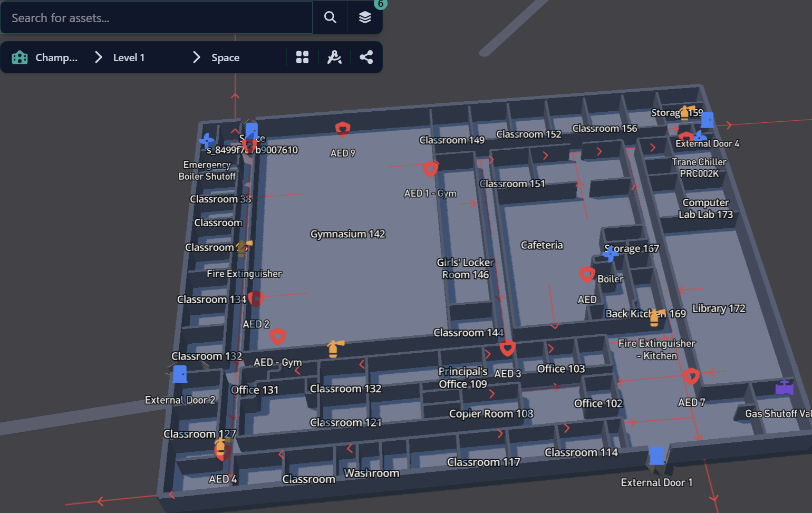Image resolution: width=812 pixels, height=513 pixels.
Task: Click the Principal's Office 109 label
Action: click(x=463, y=378)
